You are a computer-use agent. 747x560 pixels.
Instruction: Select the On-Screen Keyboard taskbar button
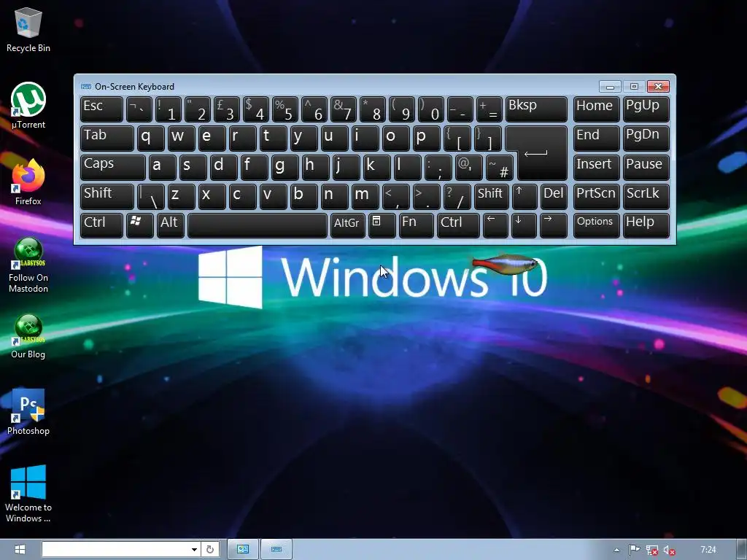(276, 550)
